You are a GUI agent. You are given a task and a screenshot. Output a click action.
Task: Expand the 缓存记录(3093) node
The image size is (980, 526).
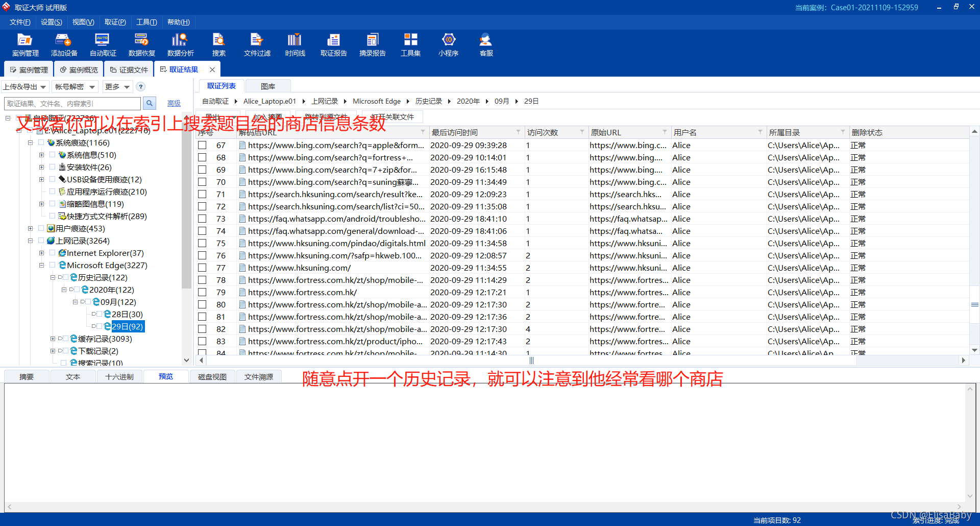pyautogui.click(x=53, y=339)
